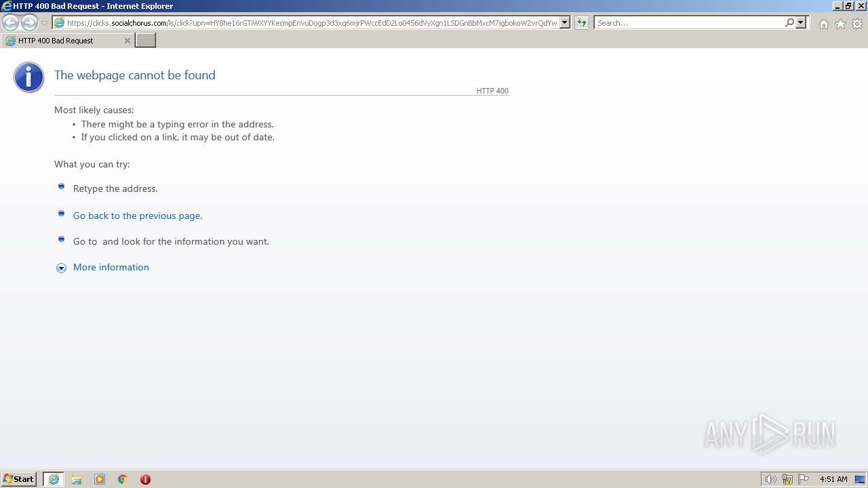
Task: Click the page icon in address bar
Action: point(59,23)
